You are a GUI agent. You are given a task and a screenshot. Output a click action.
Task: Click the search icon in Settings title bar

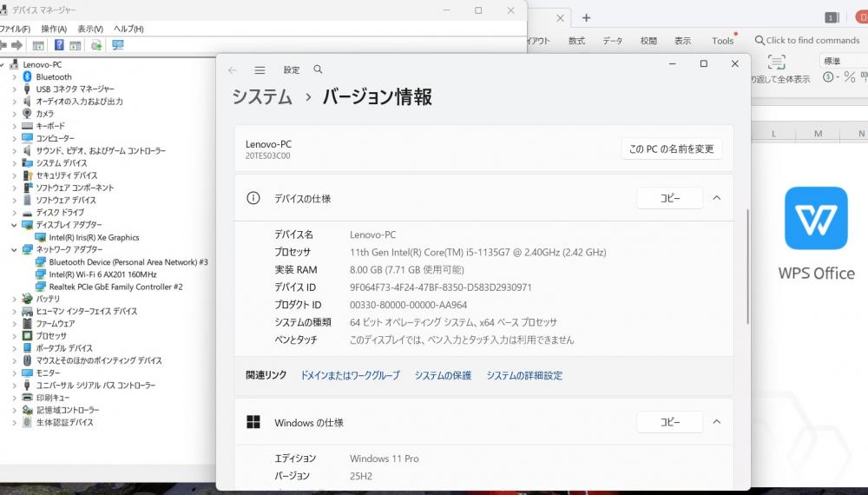(x=318, y=69)
